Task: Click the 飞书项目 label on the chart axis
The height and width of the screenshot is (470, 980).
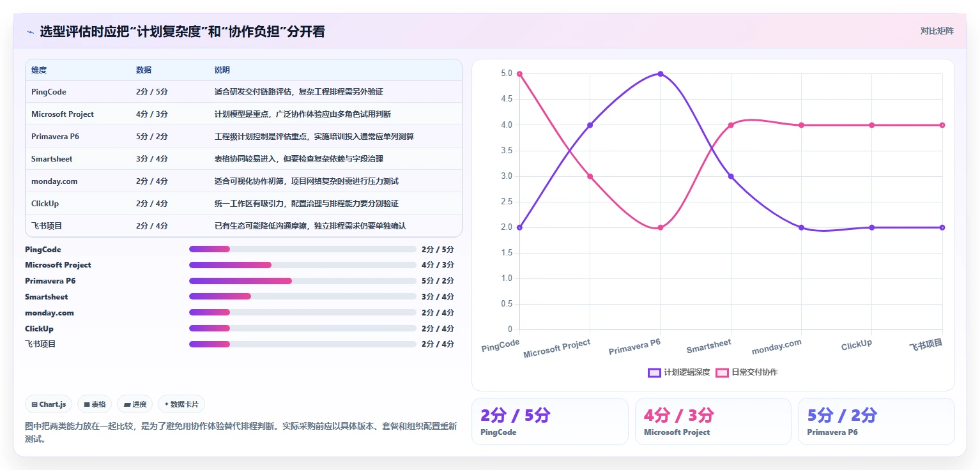Action: (926, 344)
